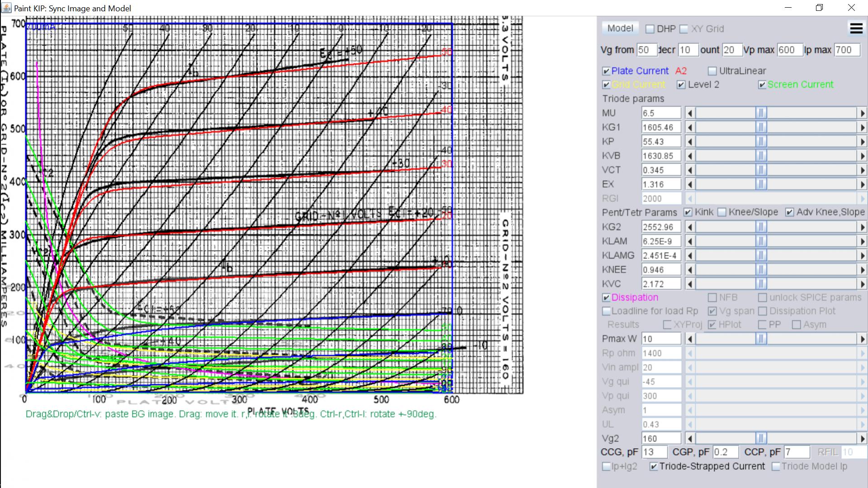Click the Pmax W slider thumb
Image resolution: width=868 pixels, height=488 pixels.
tap(761, 339)
